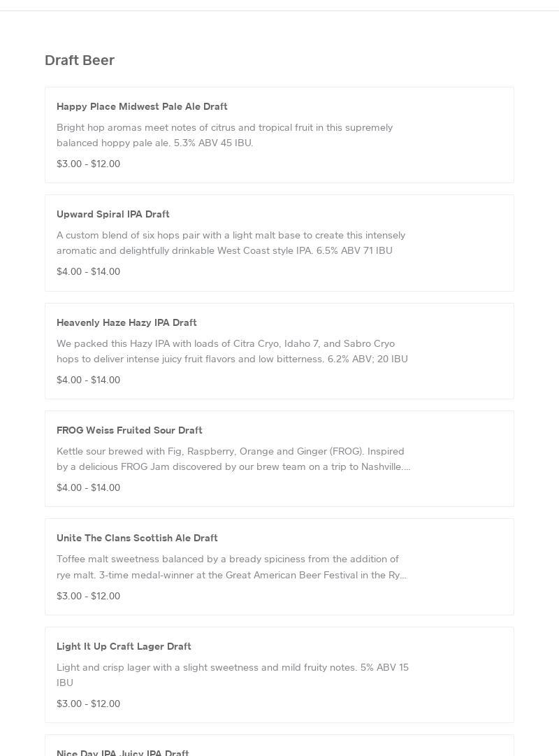Click the Unite The Clans toffee malt description
This screenshot has width=559, height=756.
(231, 566)
